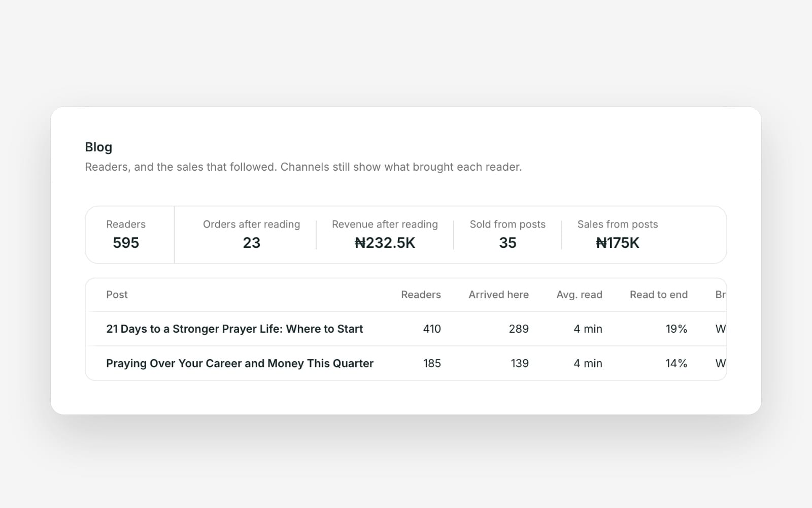812x508 pixels.
Task: Click the Read to end column header
Action: [x=659, y=295]
